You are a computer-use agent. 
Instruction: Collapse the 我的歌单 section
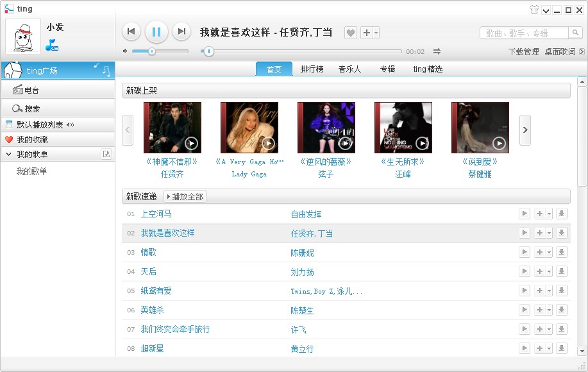pyautogui.click(x=8, y=155)
